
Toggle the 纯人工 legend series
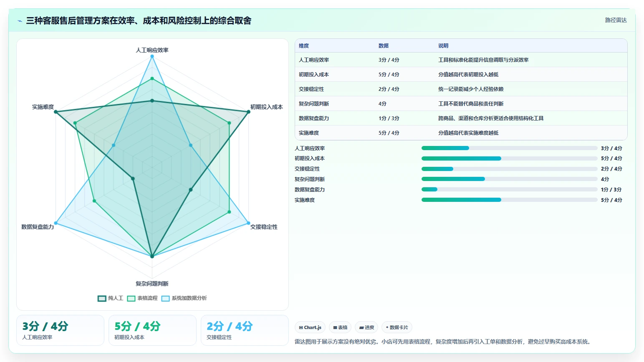(111, 298)
